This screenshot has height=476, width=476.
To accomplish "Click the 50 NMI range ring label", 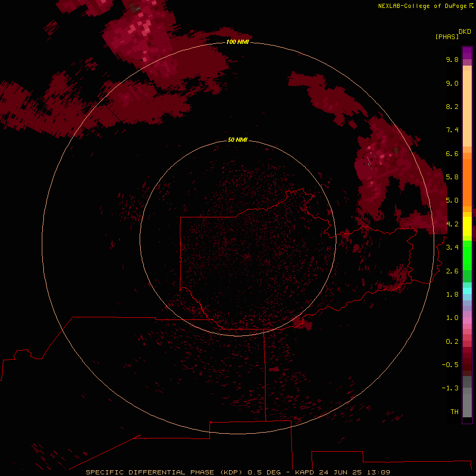I will (237, 140).
